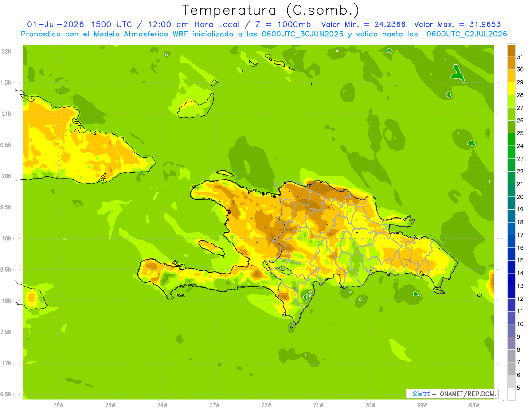Click the '20N' latitude axis label
The height and width of the screenshot is (411, 532).
6,176
